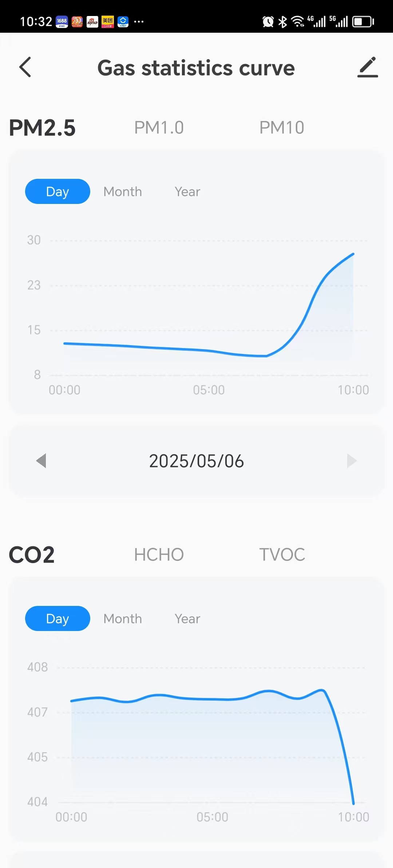
Task: Select the TVOC gas tab
Action: tap(282, 555)
